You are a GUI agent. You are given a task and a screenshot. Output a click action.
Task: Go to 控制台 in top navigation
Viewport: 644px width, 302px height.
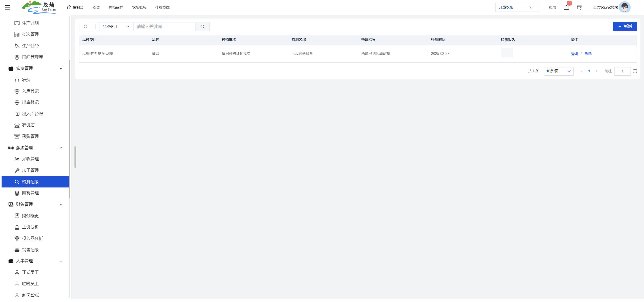[75, 7]
